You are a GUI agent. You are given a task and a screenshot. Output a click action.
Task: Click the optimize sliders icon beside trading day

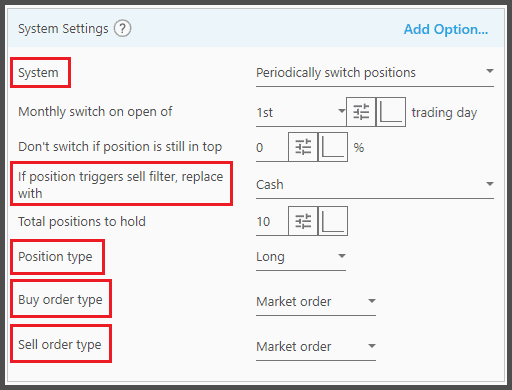(361, 112)
